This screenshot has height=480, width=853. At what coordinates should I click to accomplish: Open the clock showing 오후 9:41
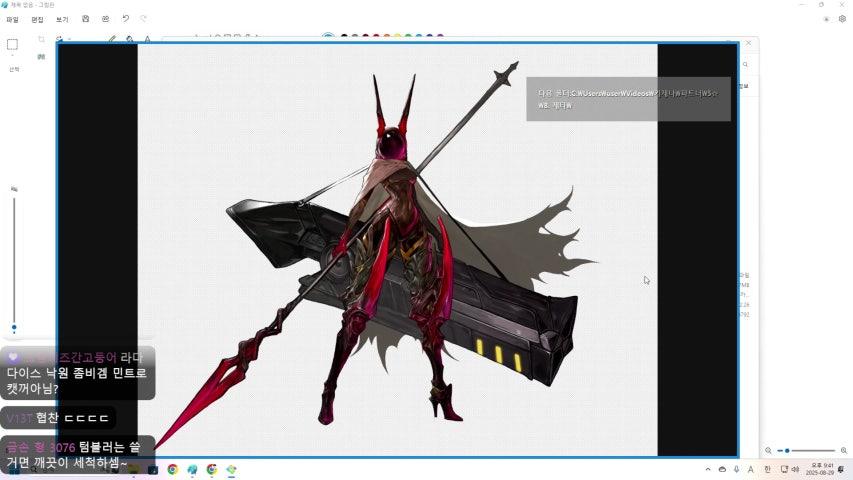coord(820,469)
